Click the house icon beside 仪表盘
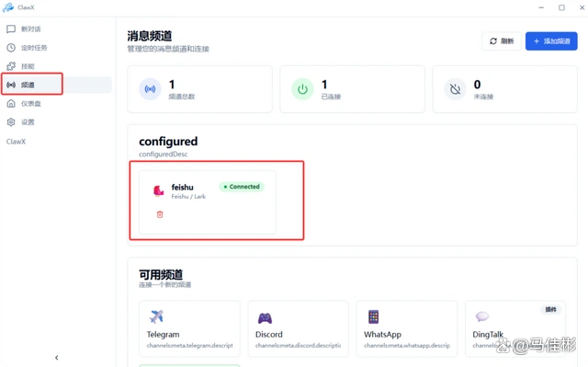 coord(11,104)
